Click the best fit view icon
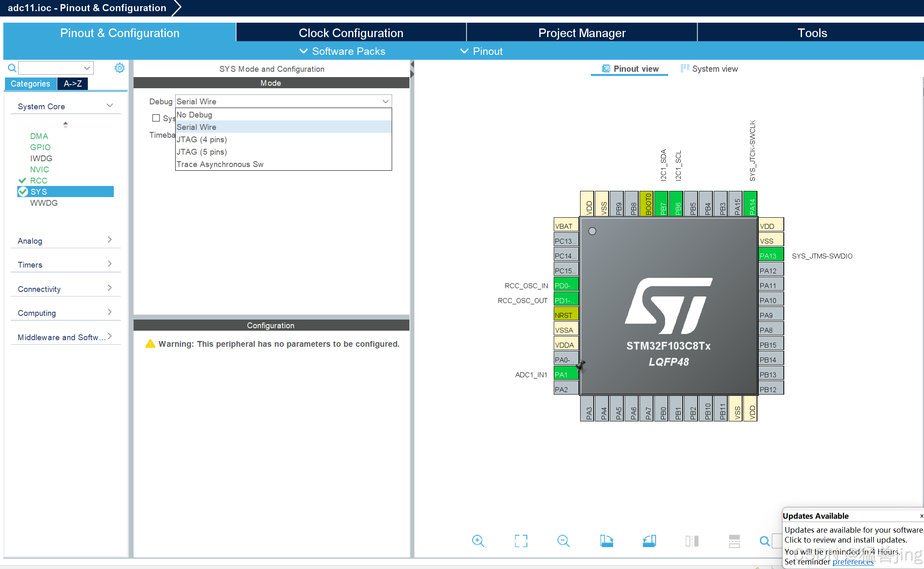 pyautogui.click(x=521, y=541)
